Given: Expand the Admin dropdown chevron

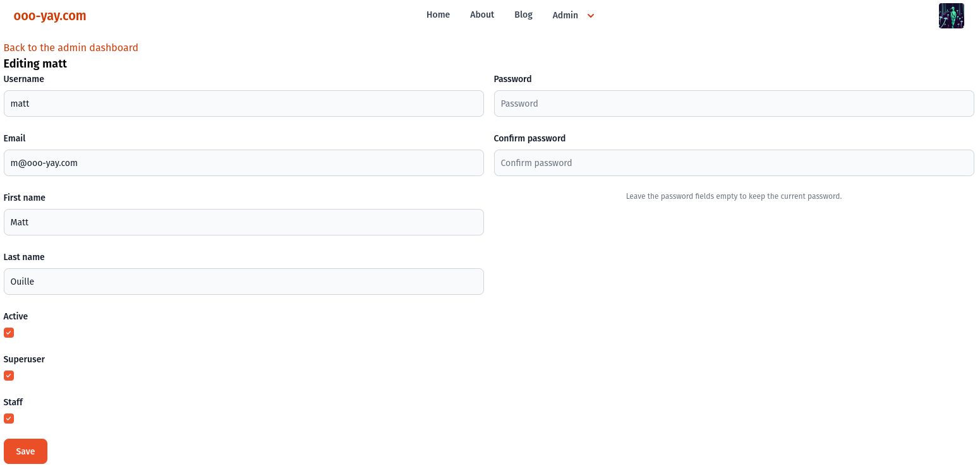Looking at the screenshot, I should pos(591,16).
